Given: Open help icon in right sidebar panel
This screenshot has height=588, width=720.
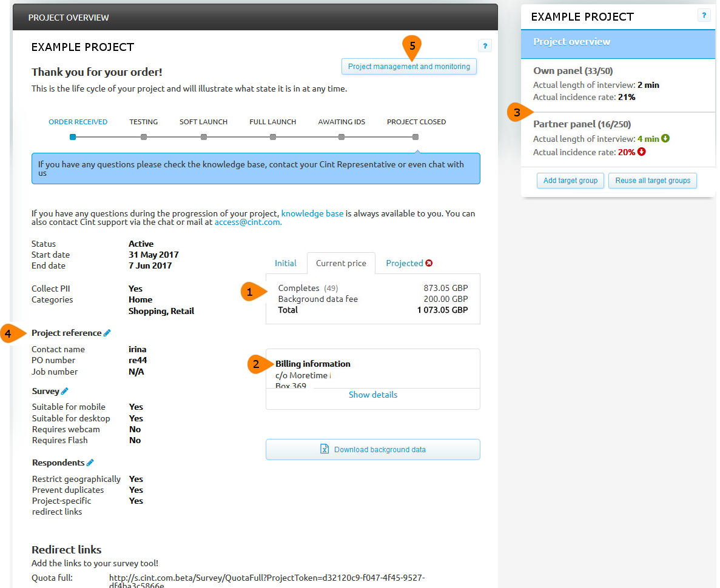Looking at the screenshot, I should click(704, 16).
